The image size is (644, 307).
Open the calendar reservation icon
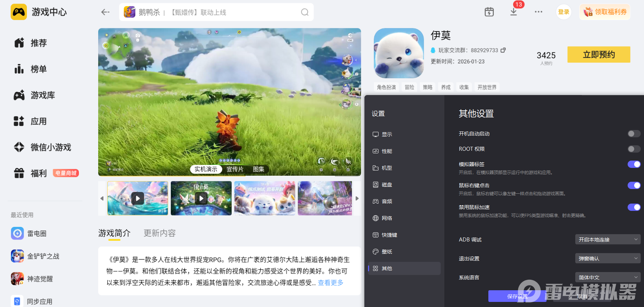coord(489,12)
